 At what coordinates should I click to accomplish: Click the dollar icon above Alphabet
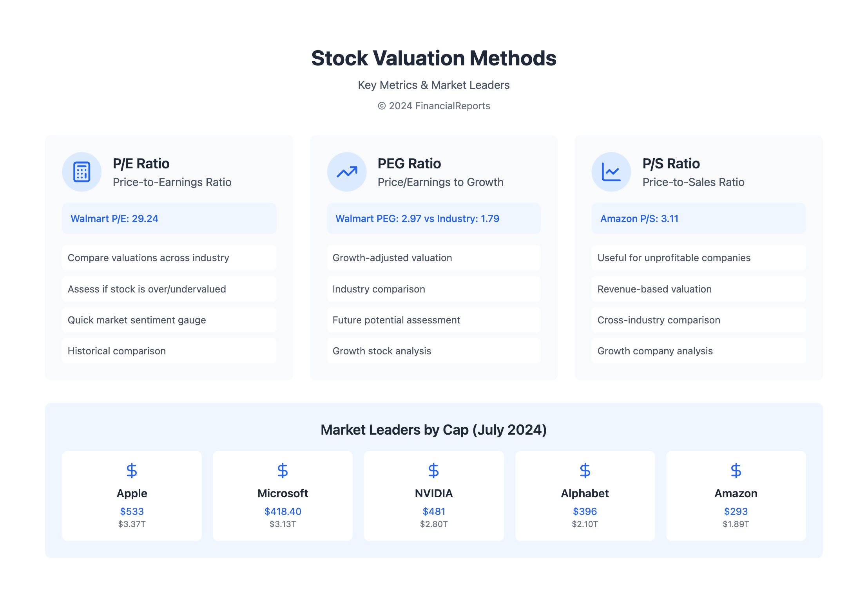(x=585, y=470)
